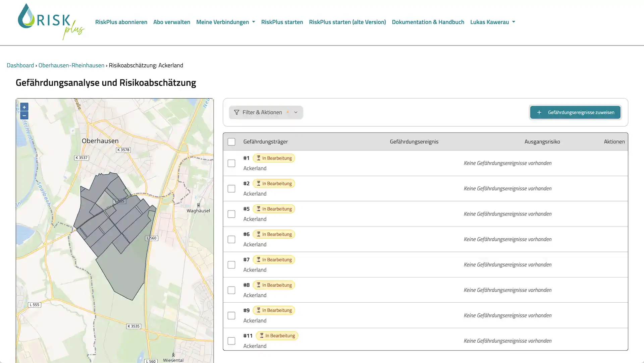Select RiskPlus starten in navigation
Viewport: 644px width, 363px height.
282,22
